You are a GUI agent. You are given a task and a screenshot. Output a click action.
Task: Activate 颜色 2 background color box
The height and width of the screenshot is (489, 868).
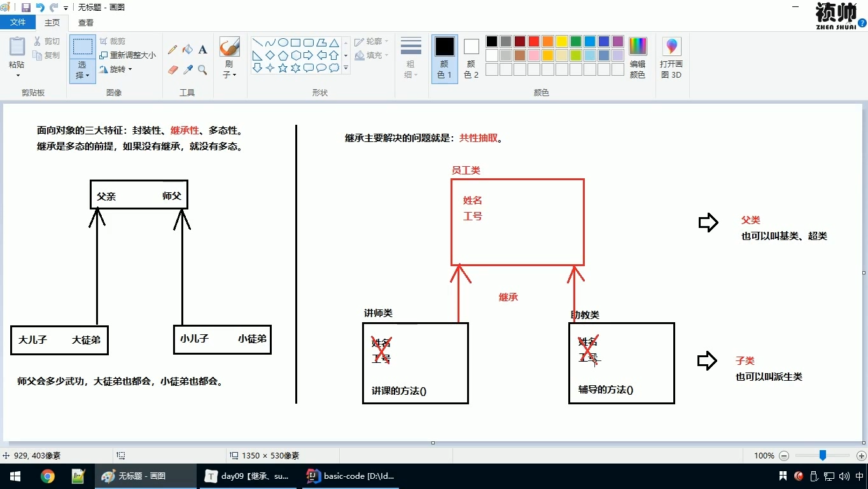(472, 59)
